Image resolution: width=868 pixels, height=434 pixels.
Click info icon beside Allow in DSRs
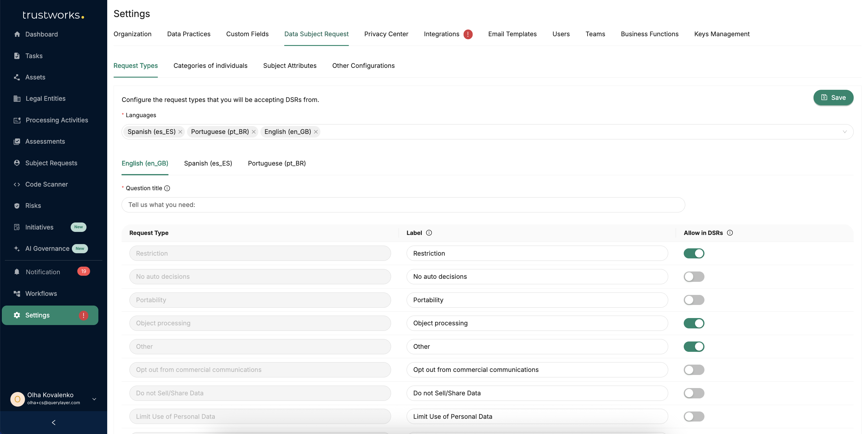[x=730, y=233]
